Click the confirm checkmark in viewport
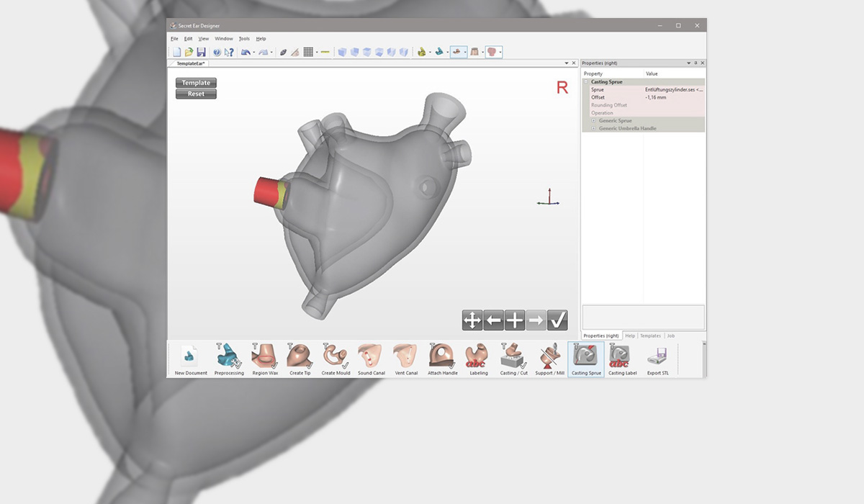This screenshot has height=504, width=864. [557, 320]
